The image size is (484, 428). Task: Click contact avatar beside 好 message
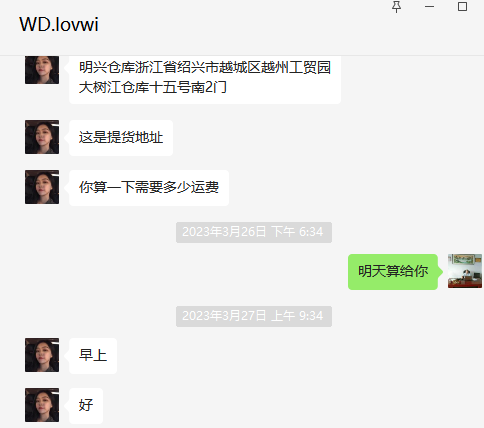42,405
